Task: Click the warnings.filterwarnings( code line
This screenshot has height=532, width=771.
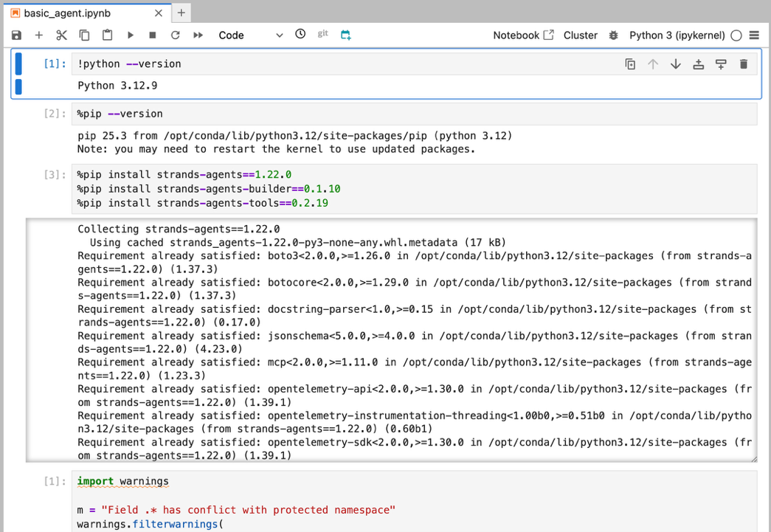Action: click(x=150, y=524)
